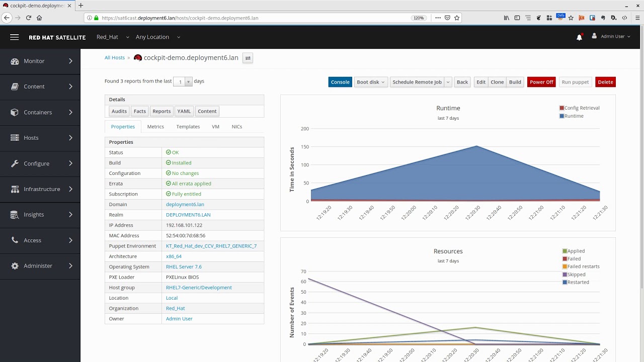Click the Administer gear icon in sidebar

15,266
